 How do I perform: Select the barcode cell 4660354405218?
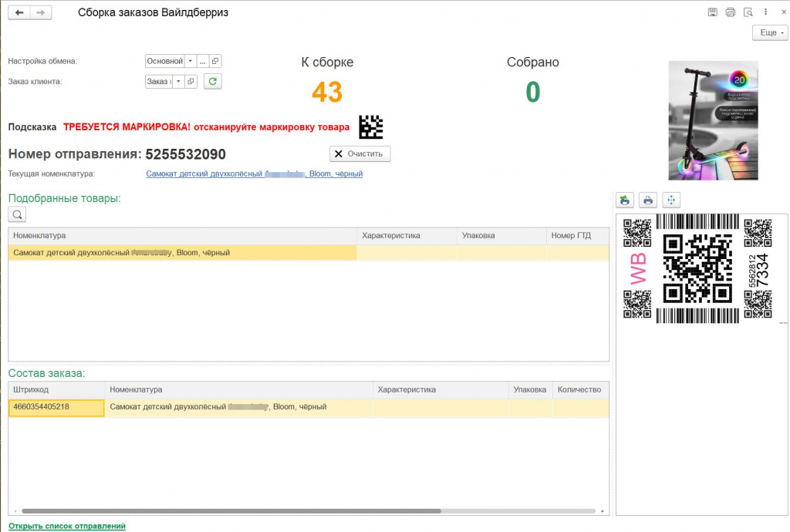(56, 408)
